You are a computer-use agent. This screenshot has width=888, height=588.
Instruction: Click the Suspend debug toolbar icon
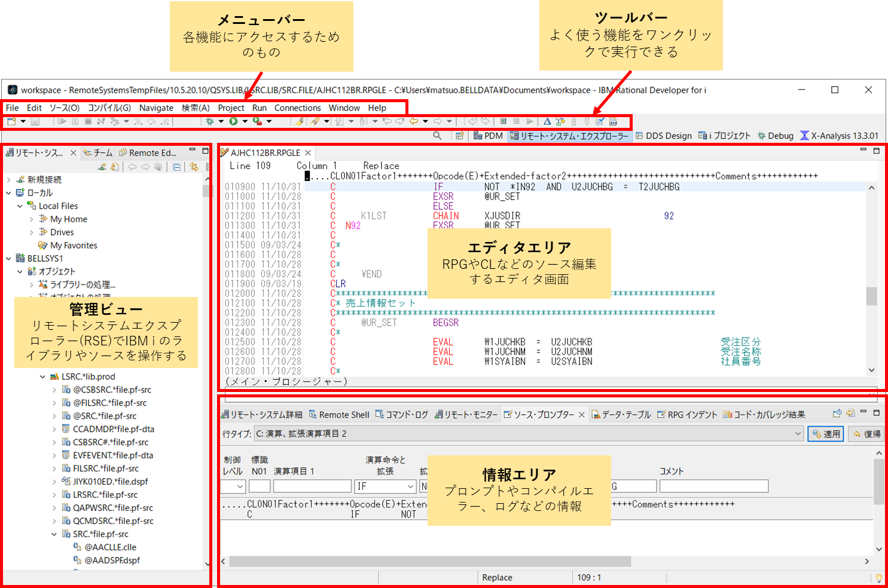[75, 121]
